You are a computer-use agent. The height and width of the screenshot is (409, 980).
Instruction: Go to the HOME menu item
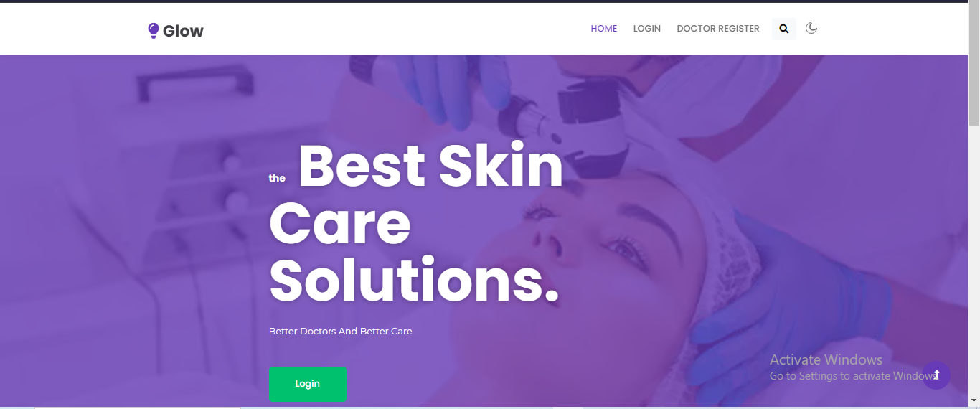[604, 29]
